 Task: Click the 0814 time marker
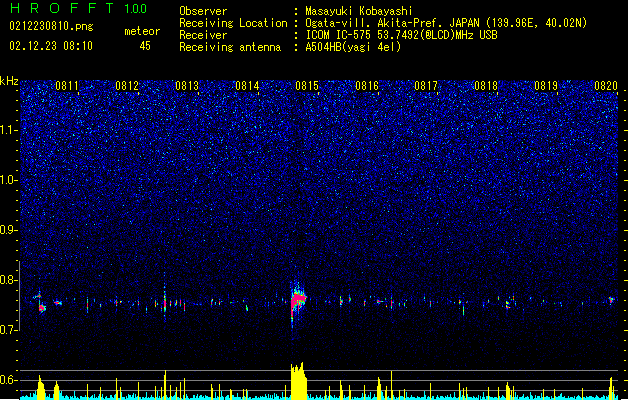[x=247, y=86]
